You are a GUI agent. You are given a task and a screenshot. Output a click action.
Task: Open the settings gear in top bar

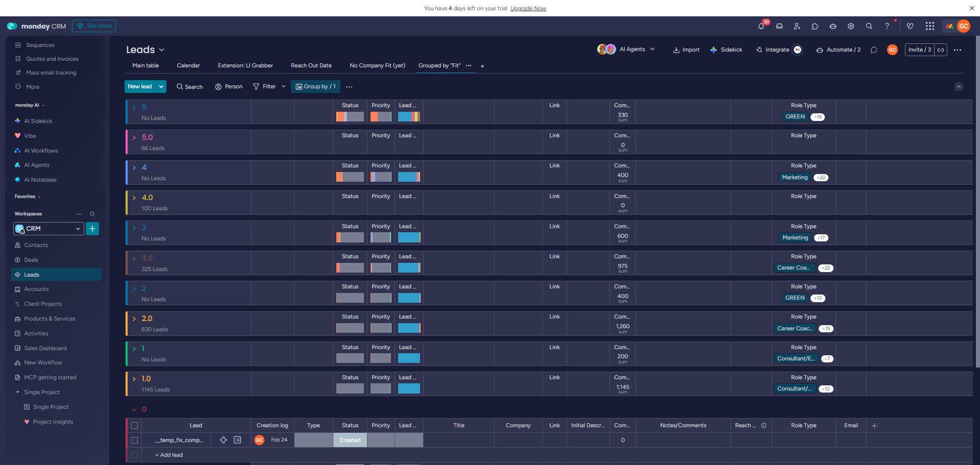point(851,26)
